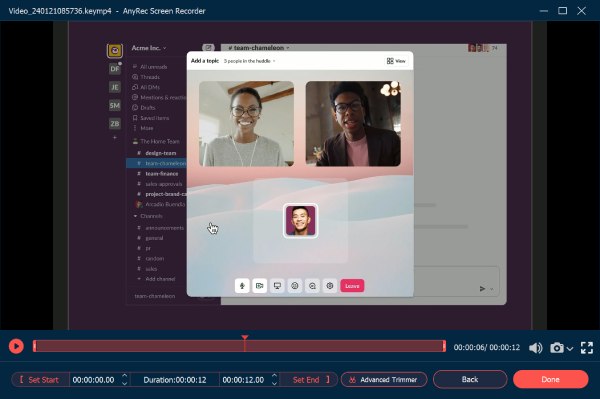Click the small avatar photo in huddle

click(x=300, y=221)
